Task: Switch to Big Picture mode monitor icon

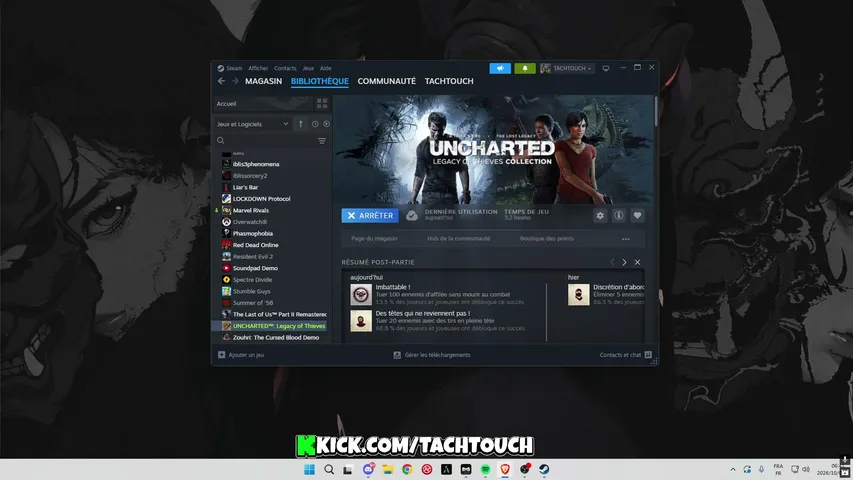Action: [x=605, y=68]
